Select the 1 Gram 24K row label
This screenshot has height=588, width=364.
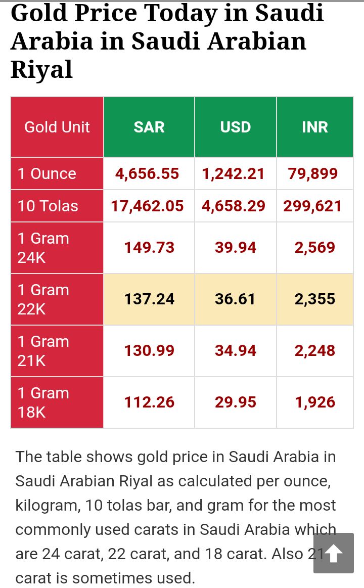57,248
